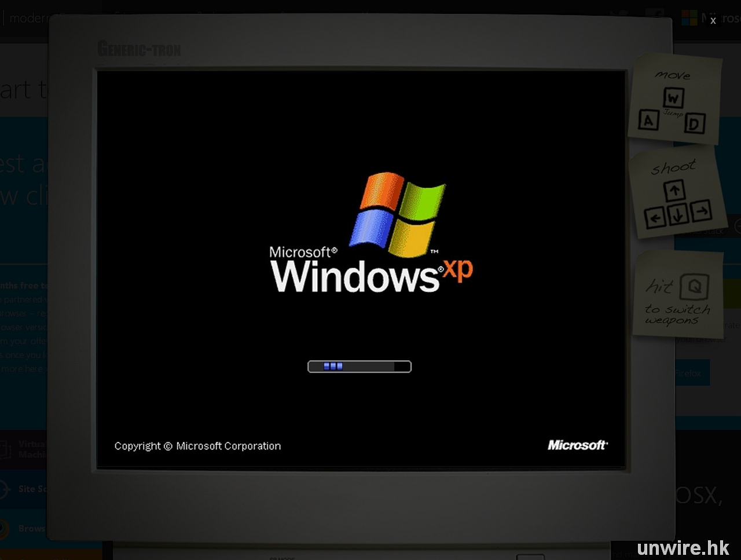Click the up arrow key on shoot note
The height and width of the screenshot is (560, 741).
(674, 190)
